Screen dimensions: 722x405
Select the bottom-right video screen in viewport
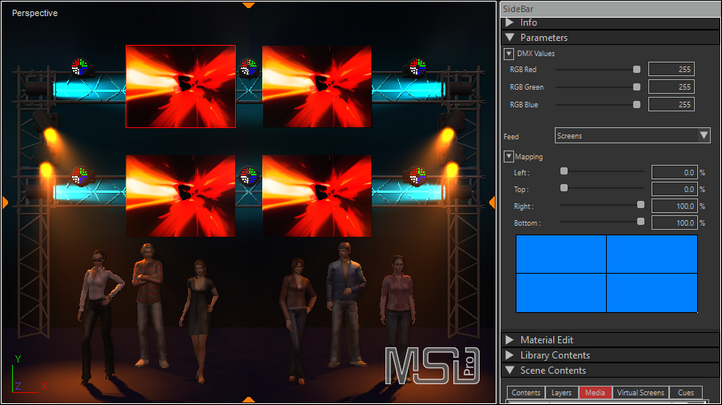pyautogui.click(x=317, y=196)
